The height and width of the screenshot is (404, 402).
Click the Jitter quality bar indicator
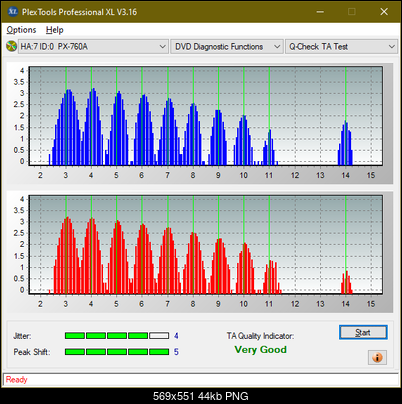click(117, 336)
